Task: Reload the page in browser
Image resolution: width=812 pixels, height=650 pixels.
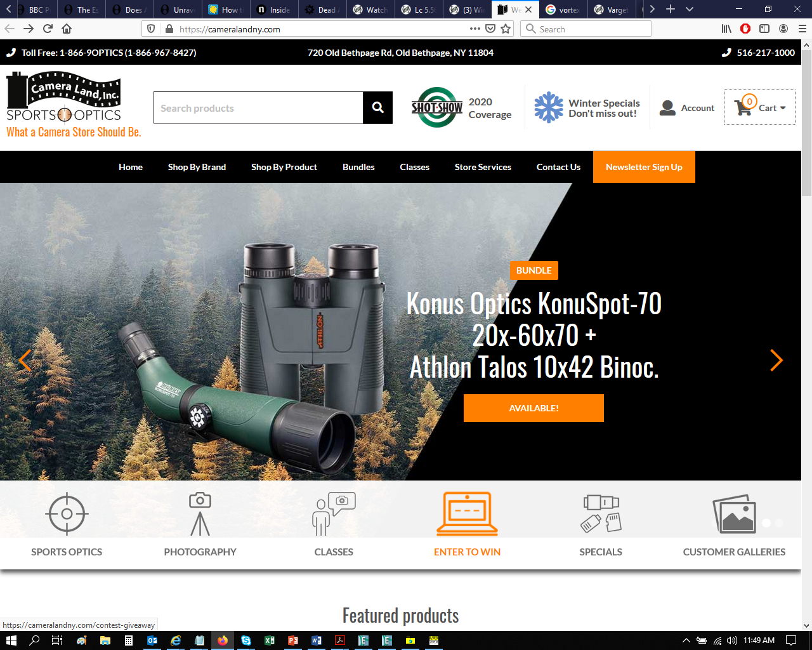Action: (48, 29)
